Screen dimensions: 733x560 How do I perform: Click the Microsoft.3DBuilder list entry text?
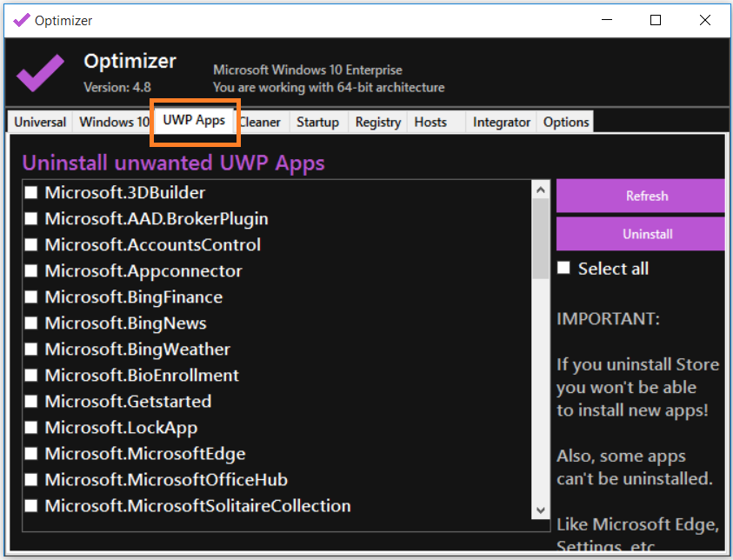tap(125, 192)
